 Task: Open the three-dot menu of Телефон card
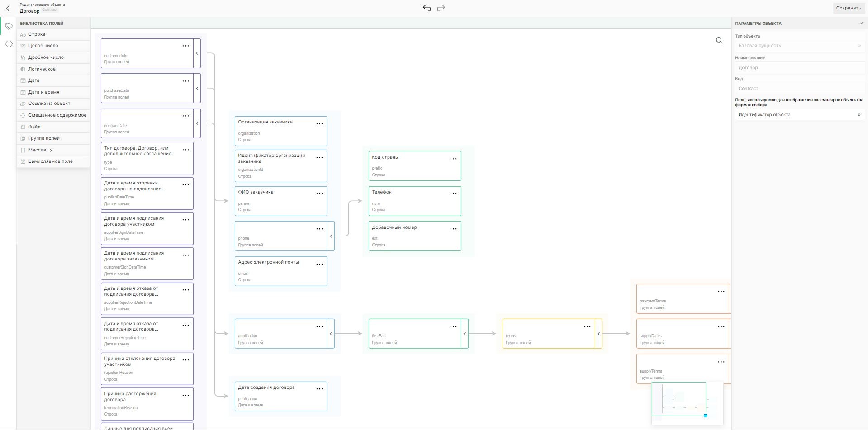[x=453, y=194]
